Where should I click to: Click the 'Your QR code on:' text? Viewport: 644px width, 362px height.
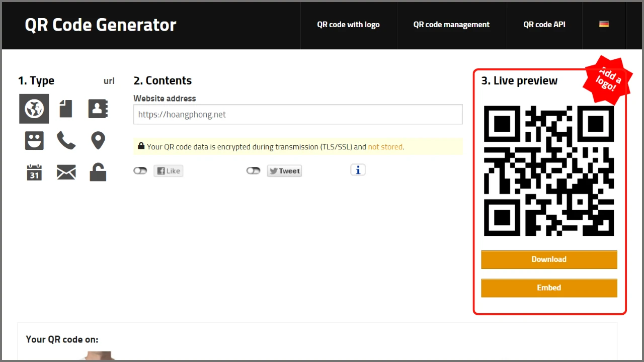tap(62, 339)
